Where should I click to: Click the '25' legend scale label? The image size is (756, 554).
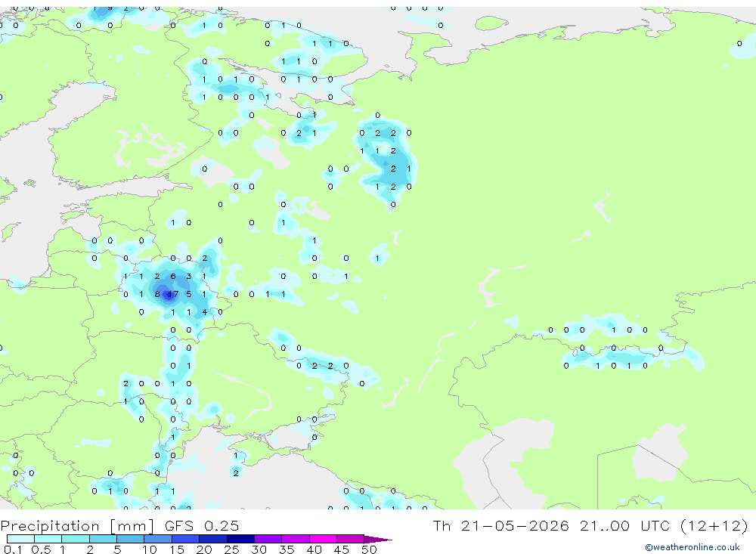point(232,549)
